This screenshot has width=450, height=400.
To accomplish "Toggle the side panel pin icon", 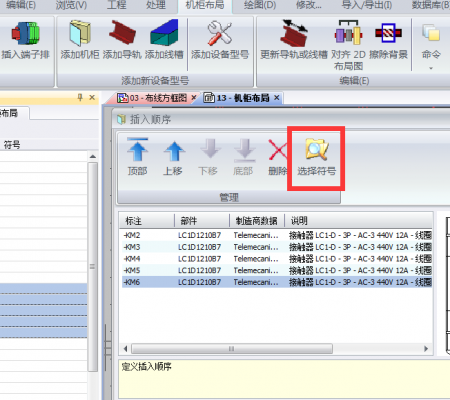I will pyautogui.click(x=80, y=97).
